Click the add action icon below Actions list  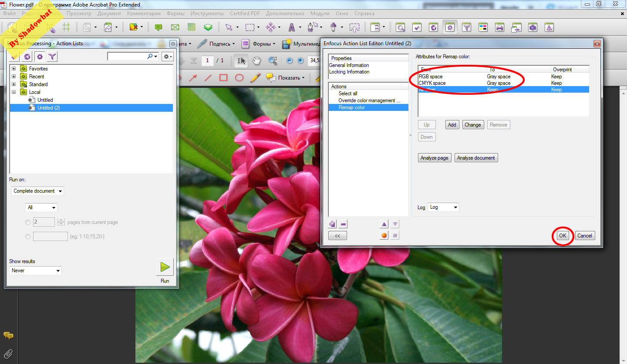pos(333,224)
